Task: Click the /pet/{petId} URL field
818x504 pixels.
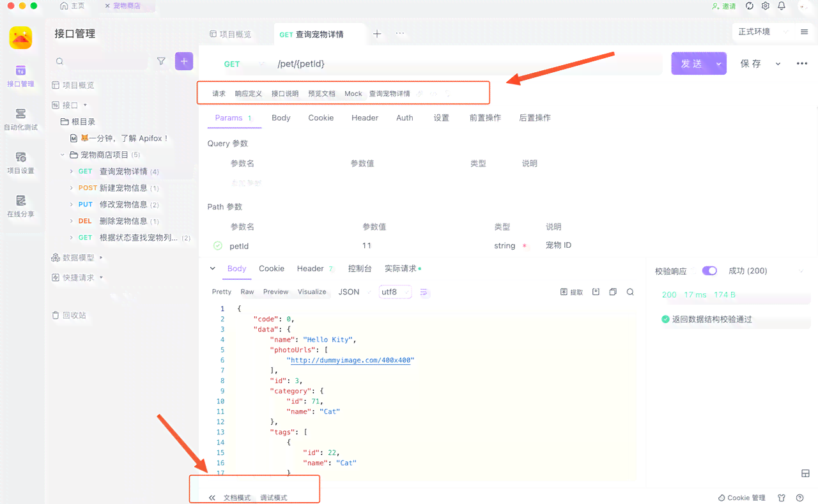Action: tap(468, 64)
